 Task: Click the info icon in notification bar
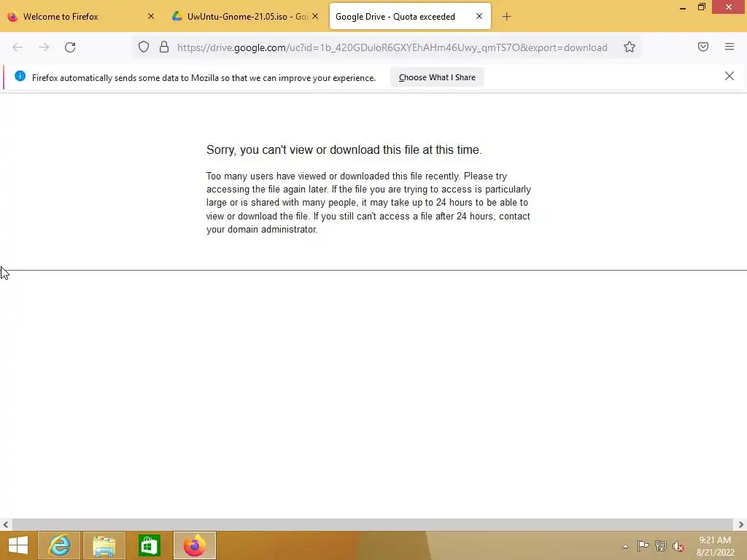(20, 76)
